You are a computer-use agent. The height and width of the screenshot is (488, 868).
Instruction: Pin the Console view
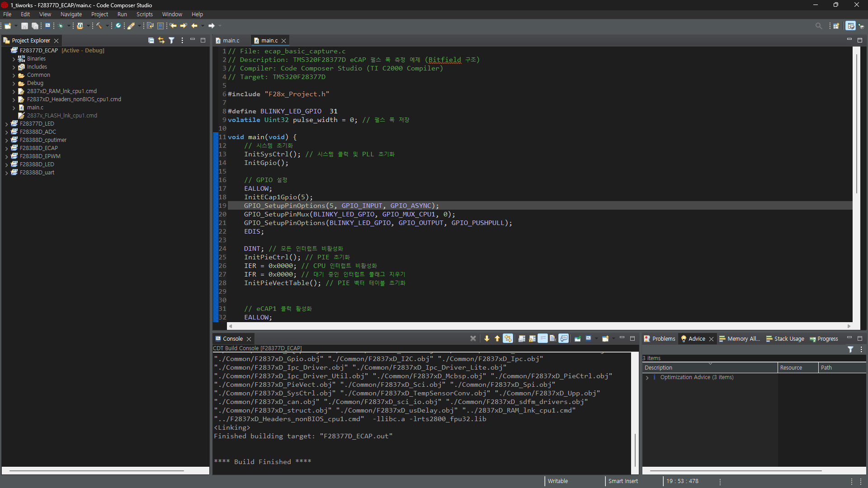pyautogui.click(x=577, y=338)
